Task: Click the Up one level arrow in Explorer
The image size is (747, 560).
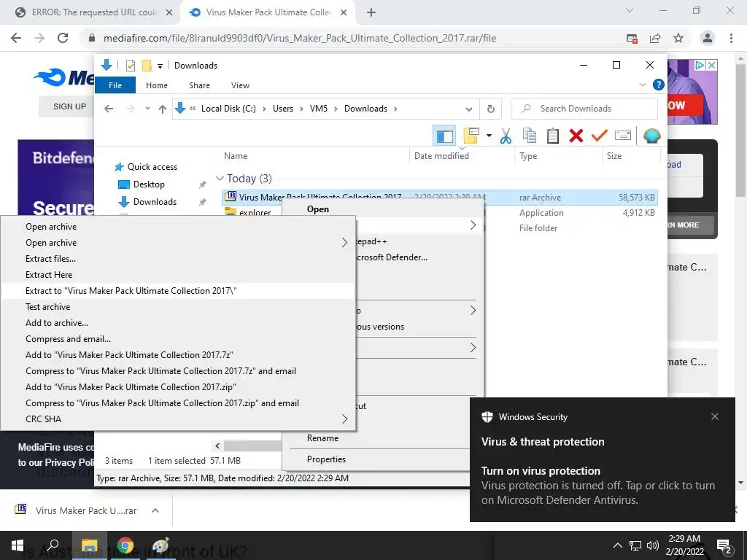Action: coord(163,109)
